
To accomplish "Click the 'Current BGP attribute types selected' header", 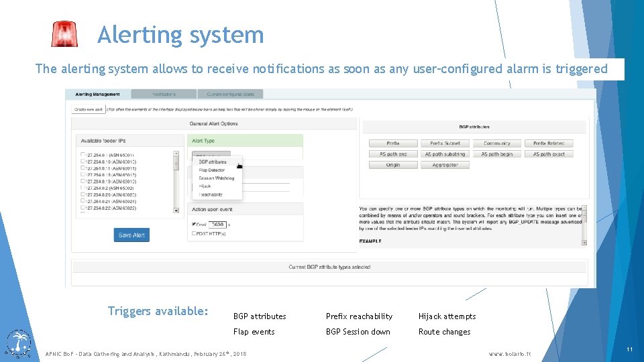I will [x=329, y=267].
